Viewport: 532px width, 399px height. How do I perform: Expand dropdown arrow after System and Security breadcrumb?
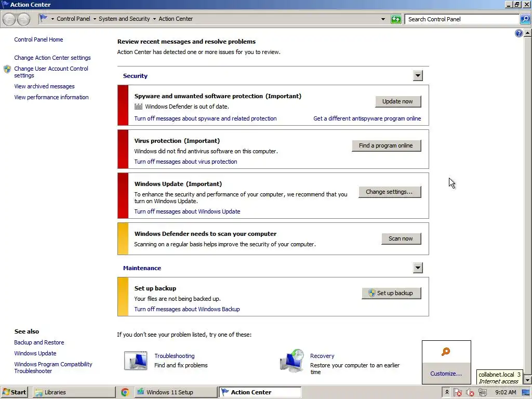click(154, 19)
